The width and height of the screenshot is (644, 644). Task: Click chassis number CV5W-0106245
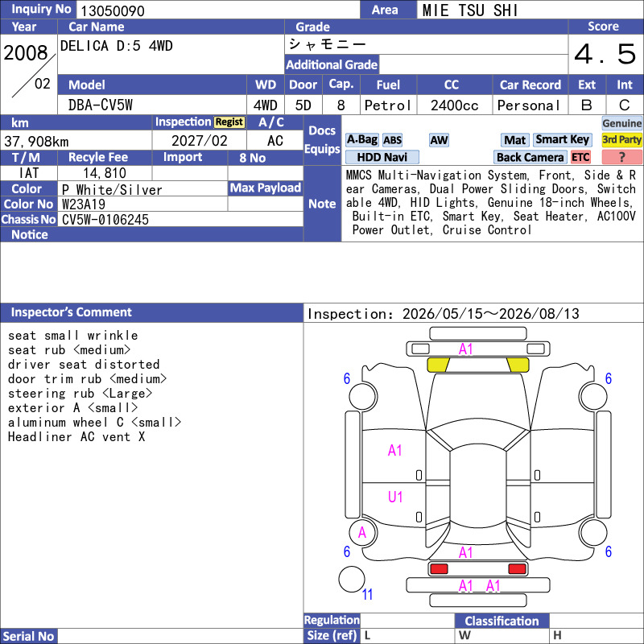tap(105, 220)
